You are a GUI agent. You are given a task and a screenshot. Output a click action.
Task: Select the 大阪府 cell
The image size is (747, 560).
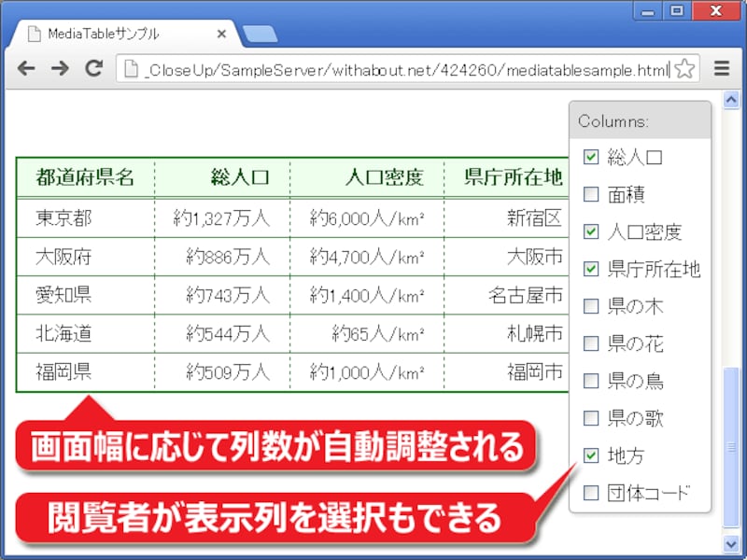[x=85, y=258]
